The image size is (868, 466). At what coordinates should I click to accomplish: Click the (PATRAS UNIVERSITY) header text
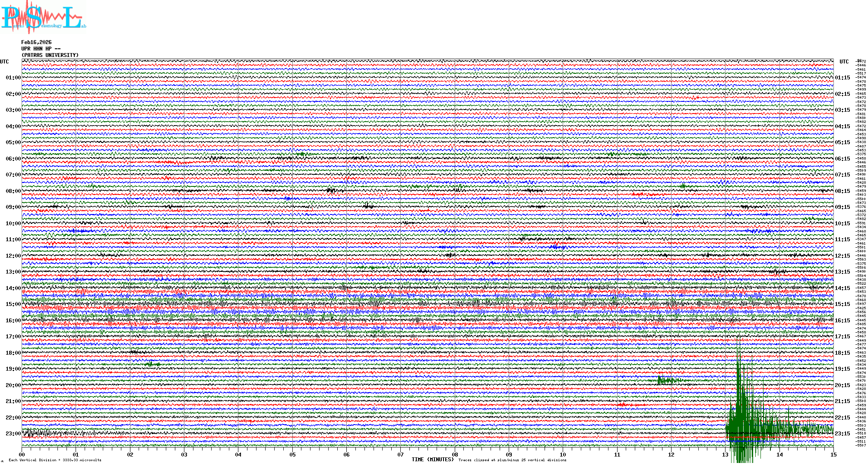point(50,55)
